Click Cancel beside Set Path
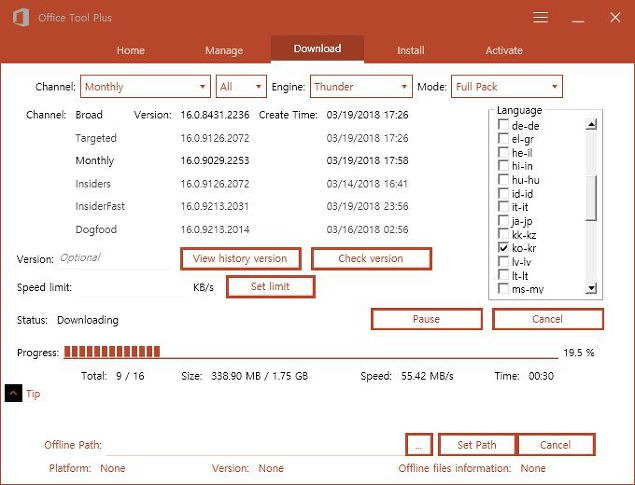 pyautogui.click(x=555, y=445)
